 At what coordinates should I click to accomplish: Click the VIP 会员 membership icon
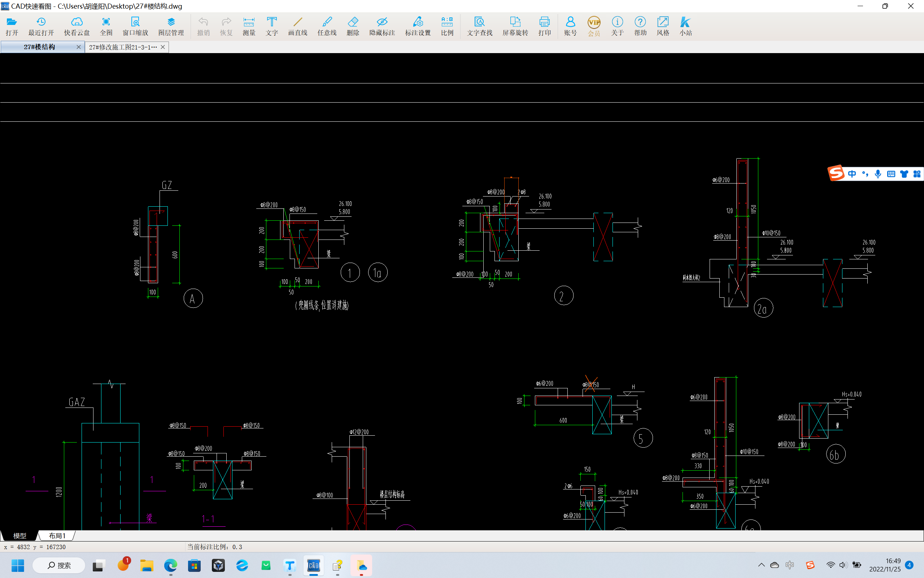[594, 26]
